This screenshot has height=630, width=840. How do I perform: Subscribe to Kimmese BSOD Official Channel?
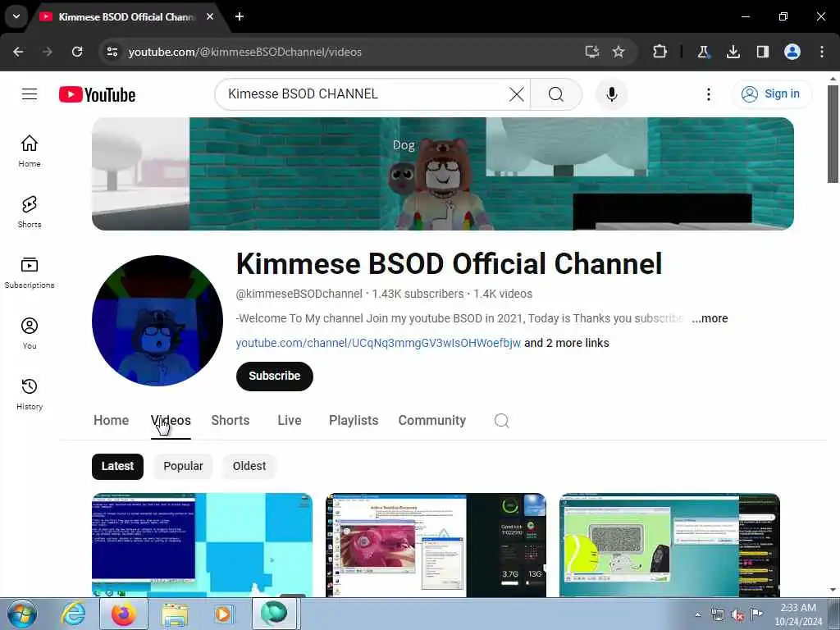[274, 376]
